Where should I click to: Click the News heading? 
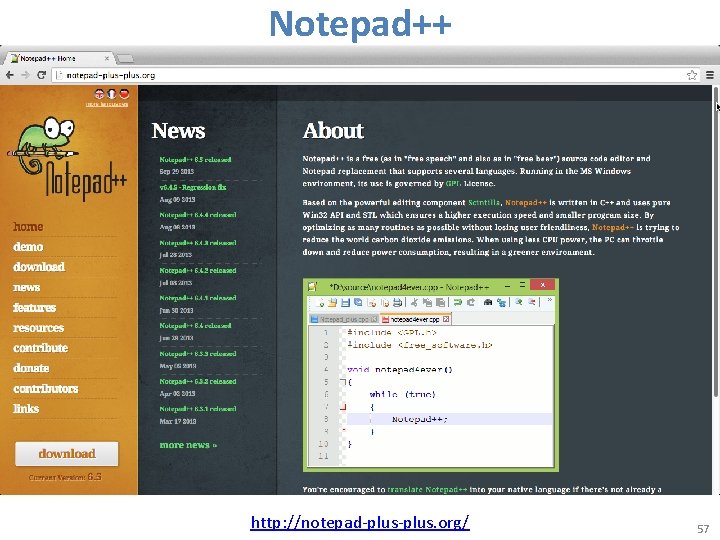(179, 131)
